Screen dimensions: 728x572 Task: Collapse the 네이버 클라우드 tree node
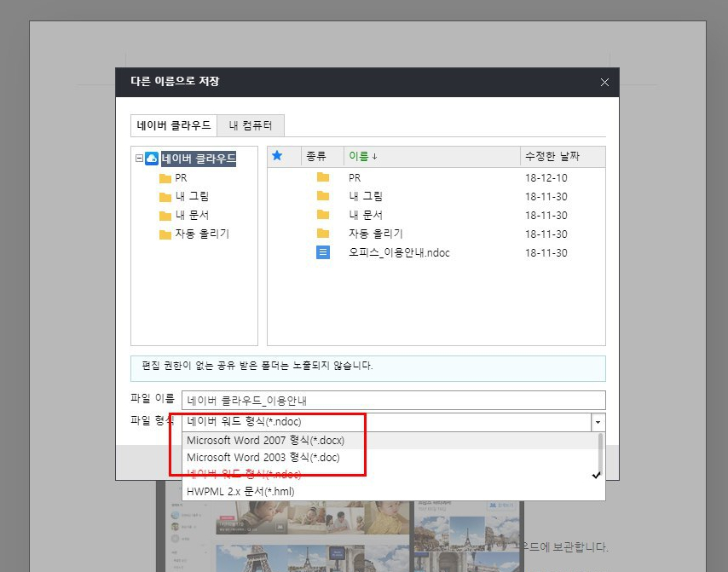tap(139, 158)
